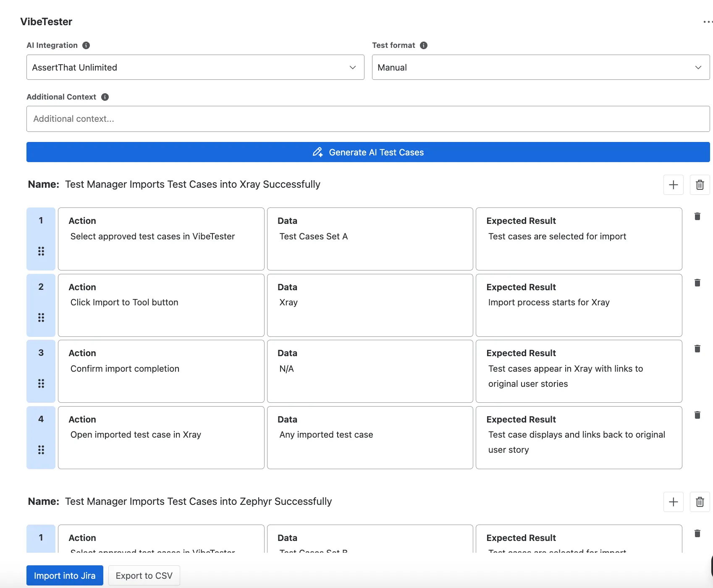Click the Additional Context info icon
713x588 pixels.
tap(105, 97)
